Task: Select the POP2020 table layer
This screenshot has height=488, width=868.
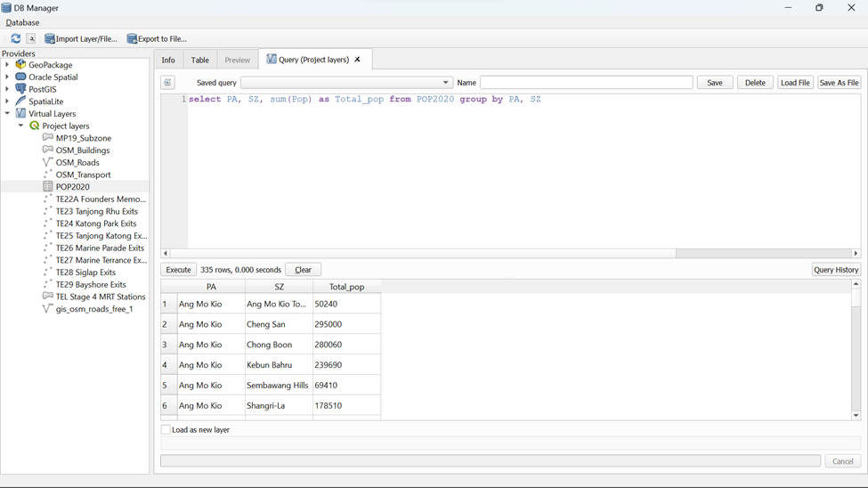Action: (x=72, y=187)
